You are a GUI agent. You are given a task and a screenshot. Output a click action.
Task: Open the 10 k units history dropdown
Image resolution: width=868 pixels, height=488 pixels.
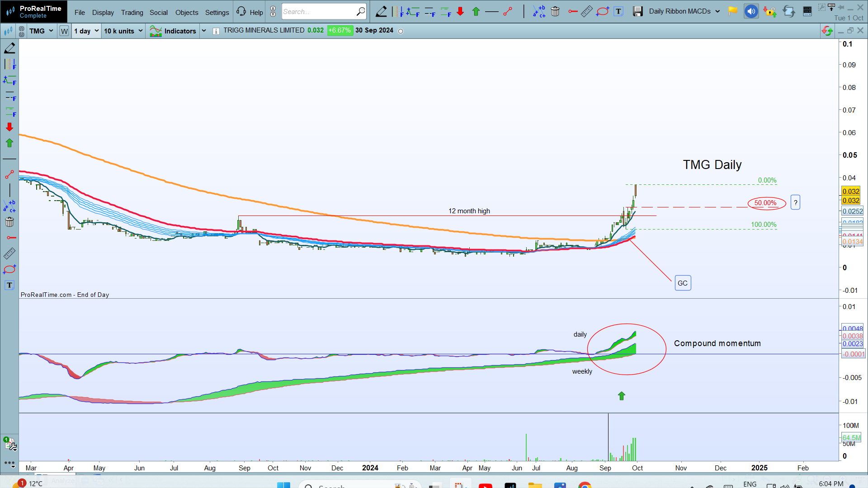(x=123, y=31)
